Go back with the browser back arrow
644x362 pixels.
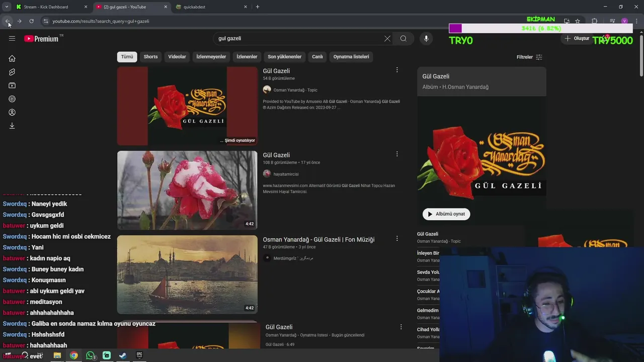click(8, 21)
